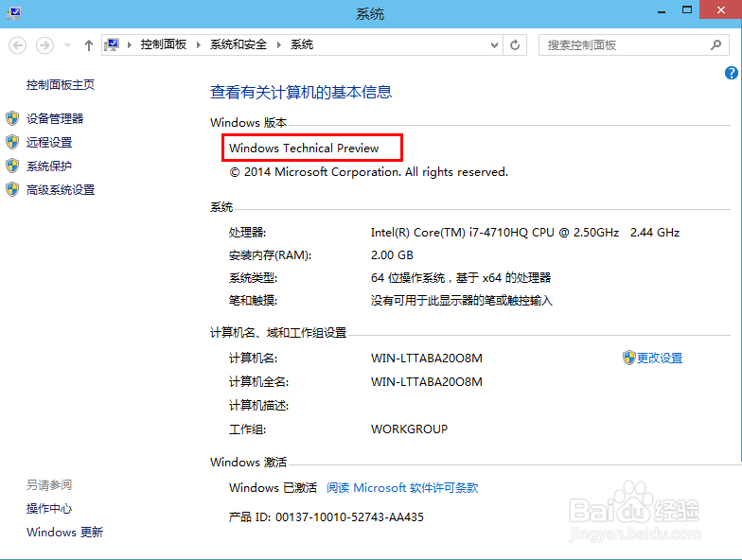The height and width of the screenshot is (560, 742).
Task: Click the Forward navigation arrow
Action: pos(45,45)
